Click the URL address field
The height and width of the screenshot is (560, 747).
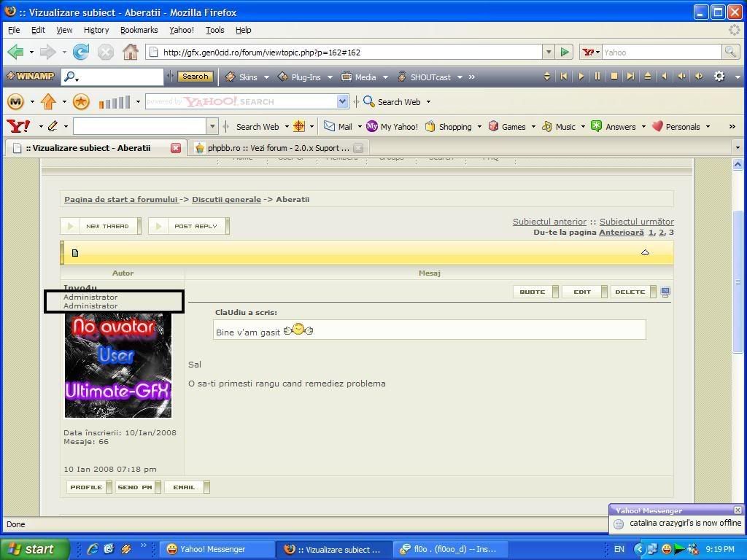[343, 52]
